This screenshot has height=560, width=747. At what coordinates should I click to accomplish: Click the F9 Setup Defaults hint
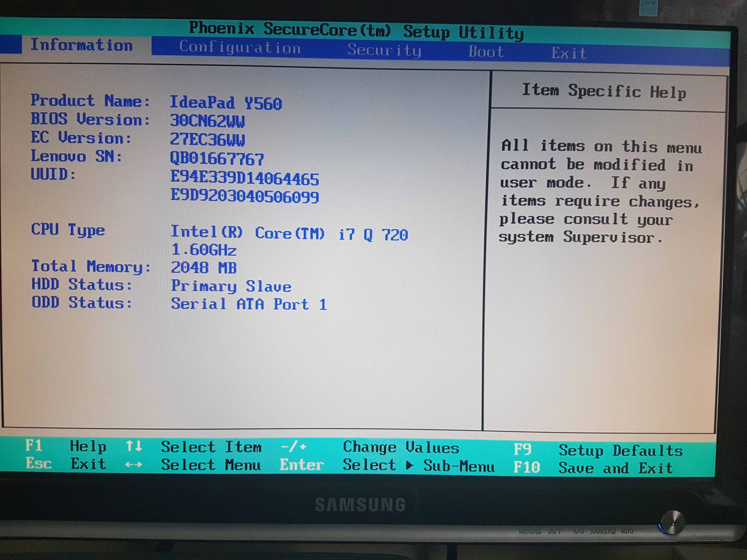(x=598, y=451)
